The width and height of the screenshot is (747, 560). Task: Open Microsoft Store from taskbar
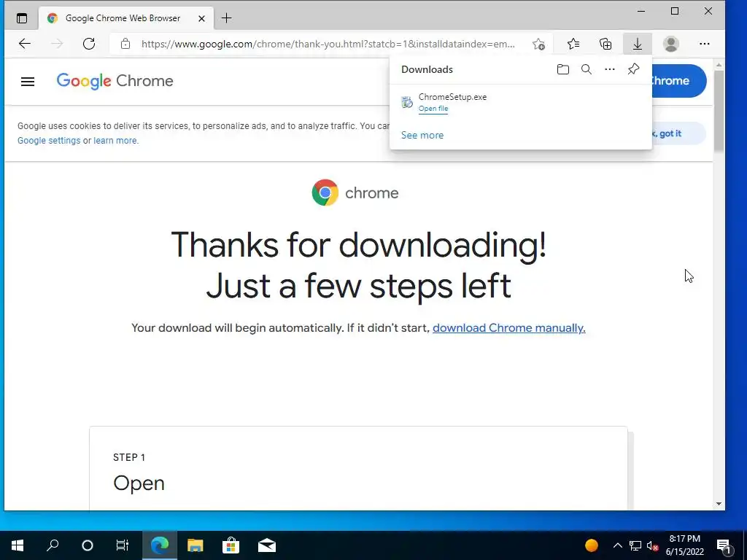point(231,545)
